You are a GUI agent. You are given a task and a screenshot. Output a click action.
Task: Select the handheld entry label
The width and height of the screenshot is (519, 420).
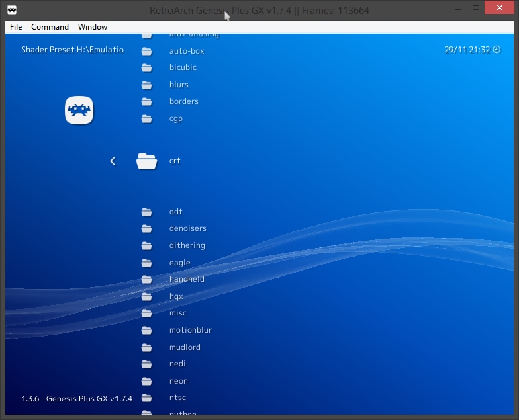tap(187, 279)
